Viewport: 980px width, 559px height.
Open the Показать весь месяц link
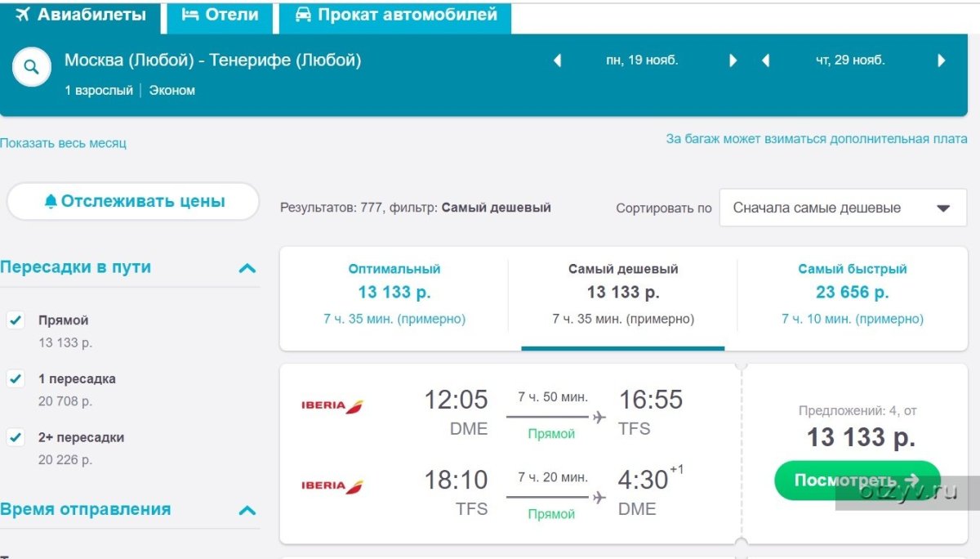pos(63,143)
